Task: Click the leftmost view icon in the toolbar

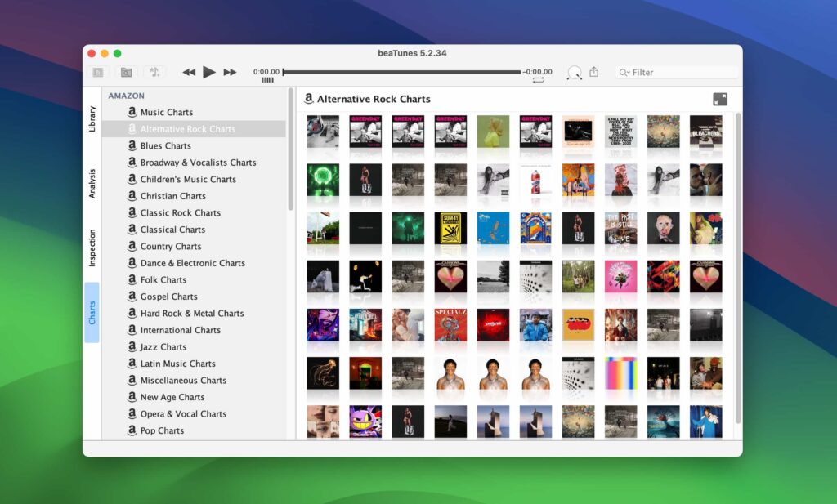Action: pyautogui.click(x=100, y=73)
